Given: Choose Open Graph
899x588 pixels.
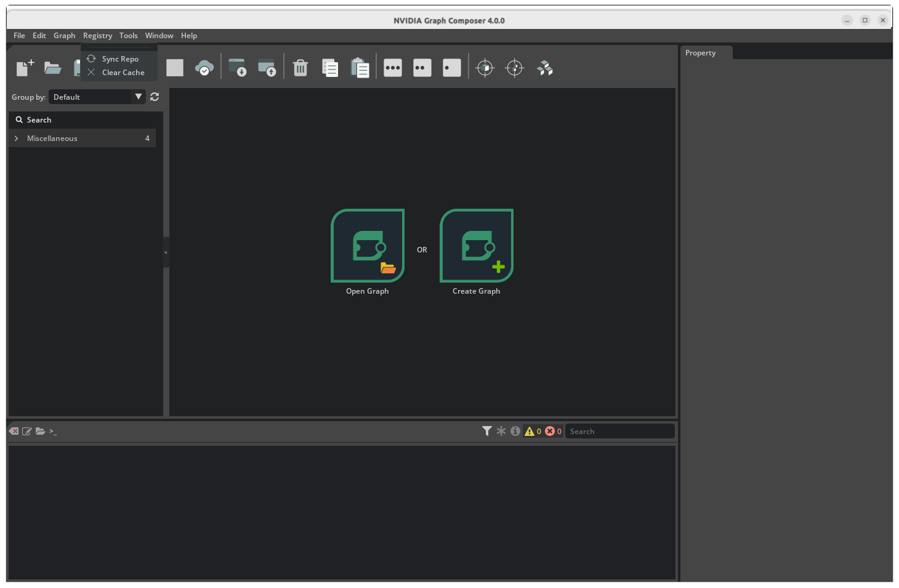Looking at the screenshot, I should pyautogui.click(x=368, y=246).
